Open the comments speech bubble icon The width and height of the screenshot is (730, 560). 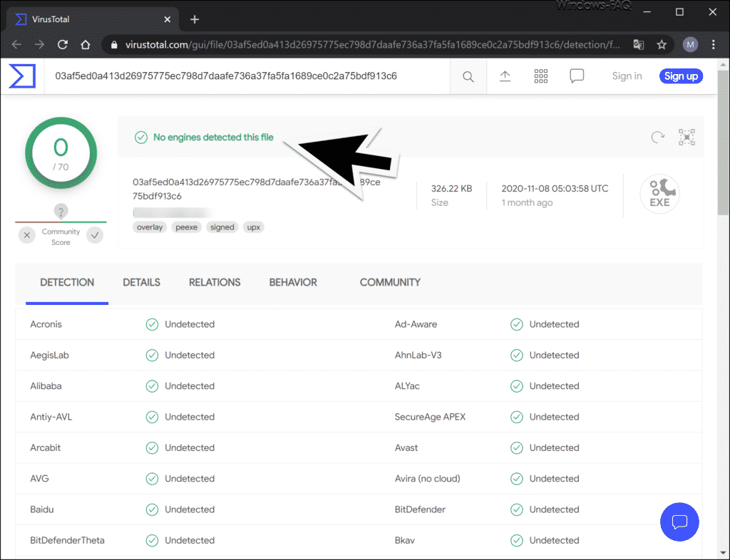[x=577, y=76]
